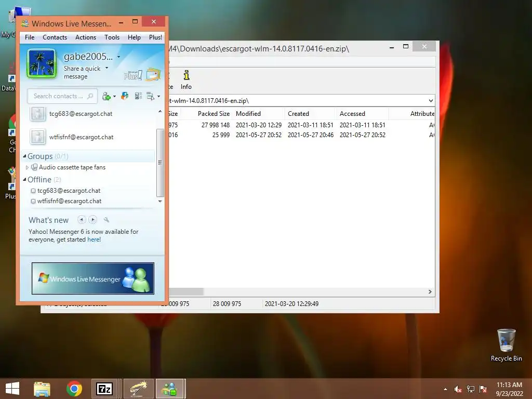Click the What's new wrench settings icon
Screen dimensions: 532x399
click(106, 220)
